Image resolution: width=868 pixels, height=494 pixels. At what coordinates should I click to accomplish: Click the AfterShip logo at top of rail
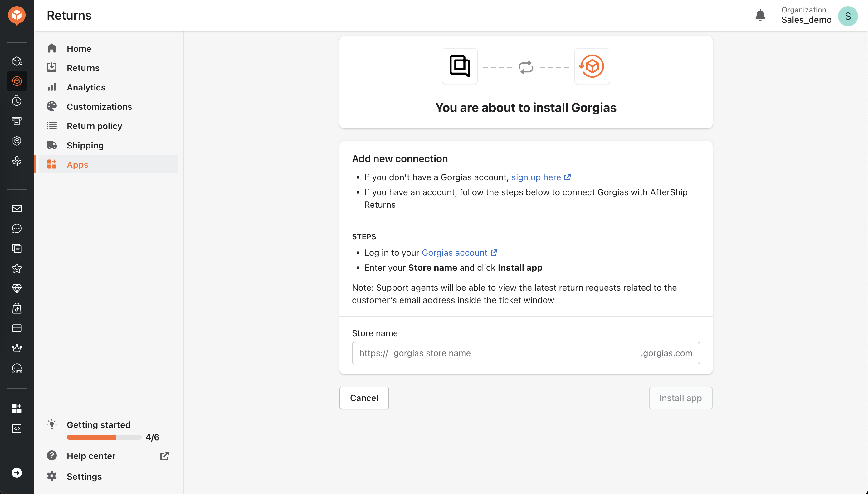tap(17, 16)
